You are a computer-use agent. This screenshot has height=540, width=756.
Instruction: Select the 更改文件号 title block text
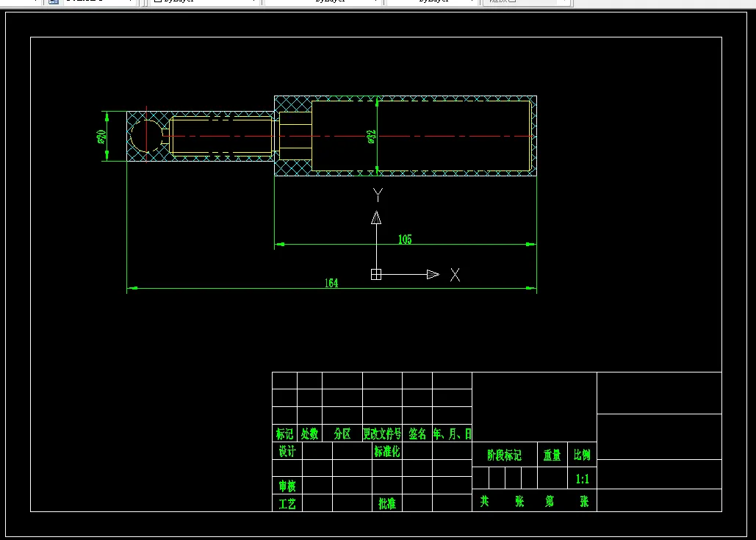point(382,434)
